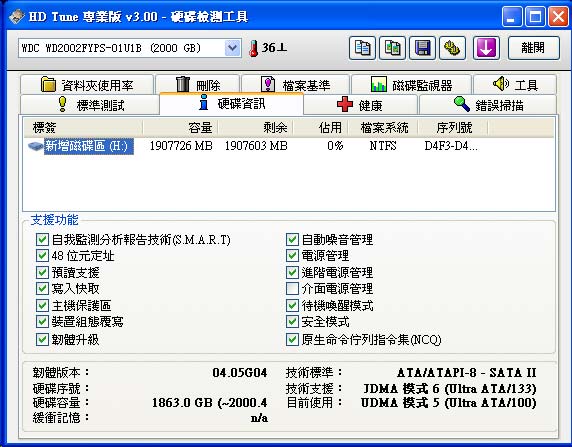
Task: Click the HD Tune title bar icon
Action: [x=16, y=16]
